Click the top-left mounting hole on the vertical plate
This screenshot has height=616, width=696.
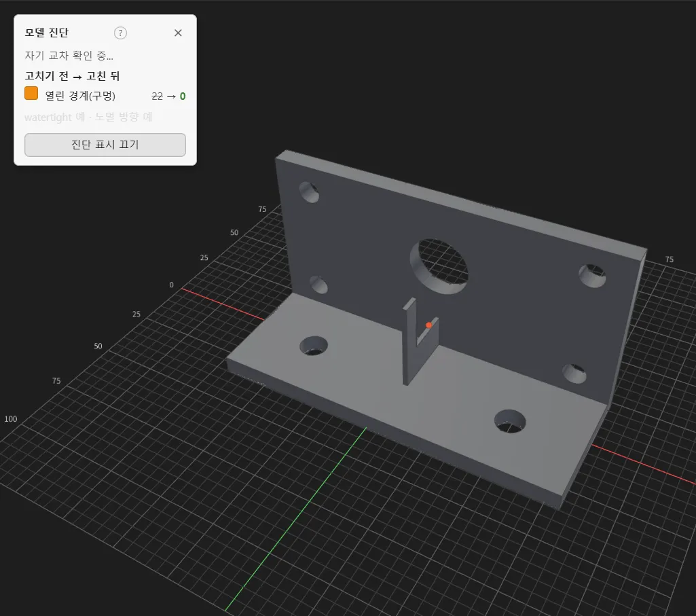pyautogui.click(x=309, y=192)
